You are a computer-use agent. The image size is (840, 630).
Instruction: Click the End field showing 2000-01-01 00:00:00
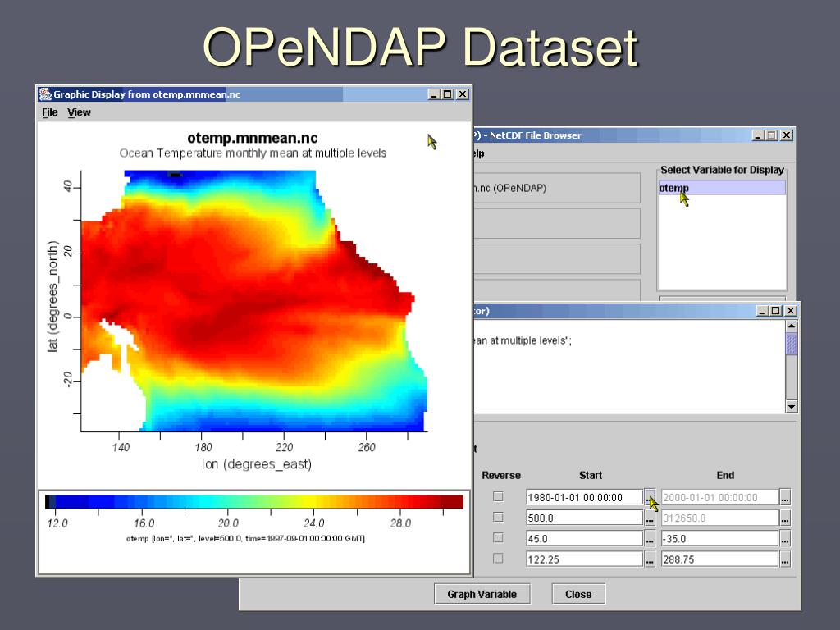(719, 497)
